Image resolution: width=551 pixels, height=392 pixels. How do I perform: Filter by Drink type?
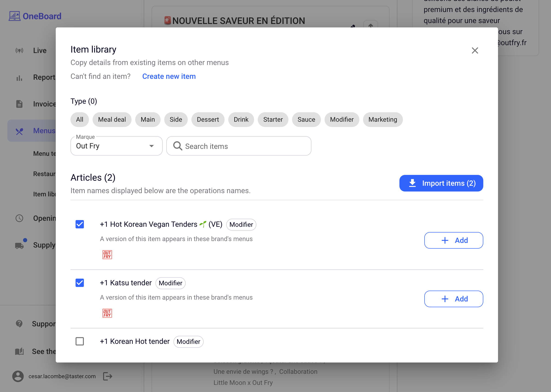pos(241,119)
